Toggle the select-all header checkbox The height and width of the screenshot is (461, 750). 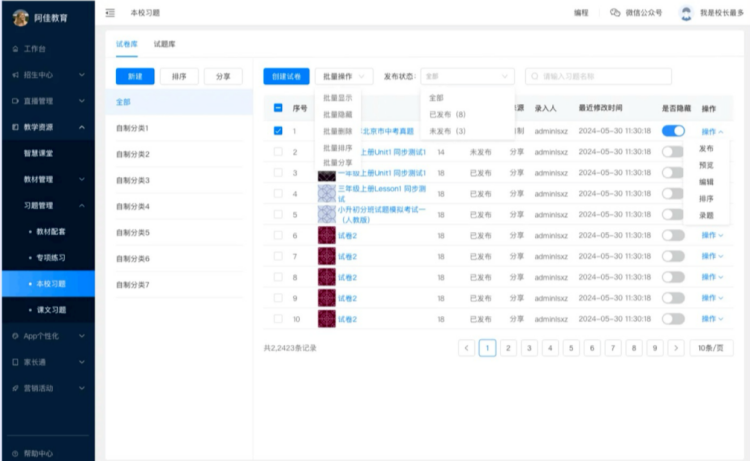point(278,108)
